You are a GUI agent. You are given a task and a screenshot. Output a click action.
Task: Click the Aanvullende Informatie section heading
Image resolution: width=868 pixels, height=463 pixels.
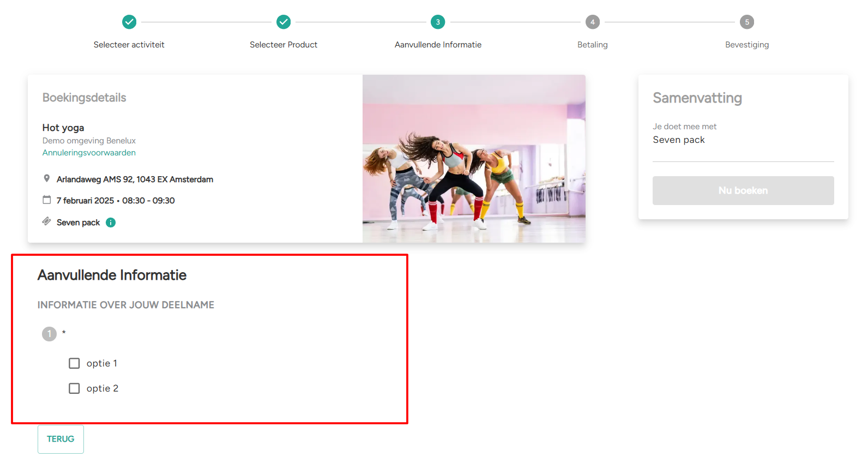click(112, 275)
